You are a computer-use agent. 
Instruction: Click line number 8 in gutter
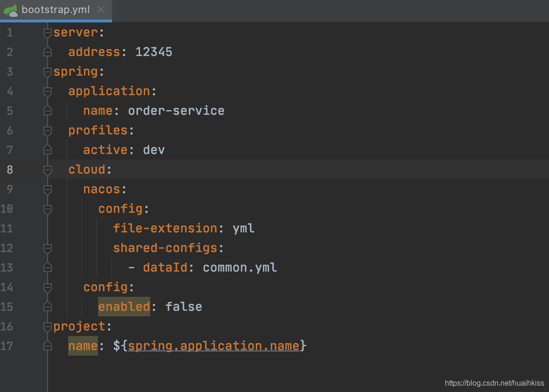pos(10,170)
